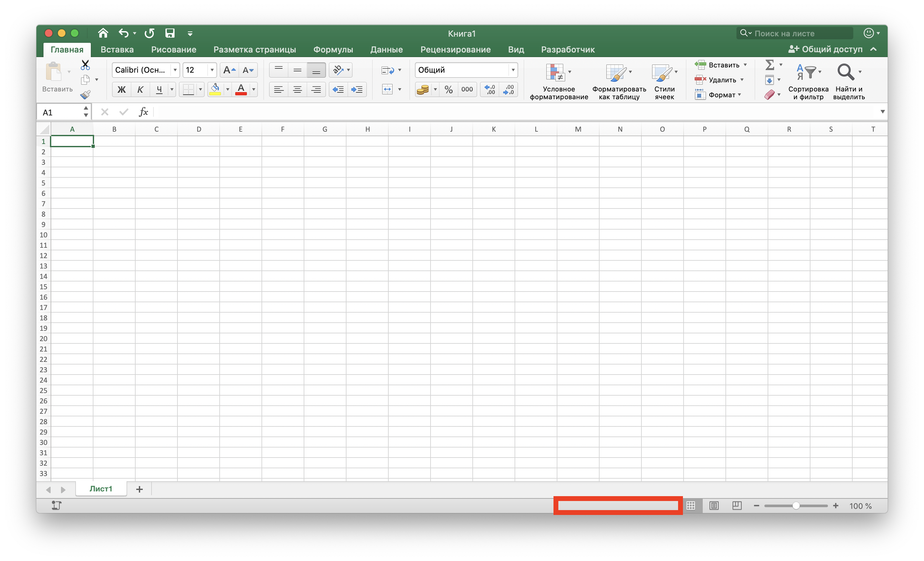Align text to the right

click(316, 90)
